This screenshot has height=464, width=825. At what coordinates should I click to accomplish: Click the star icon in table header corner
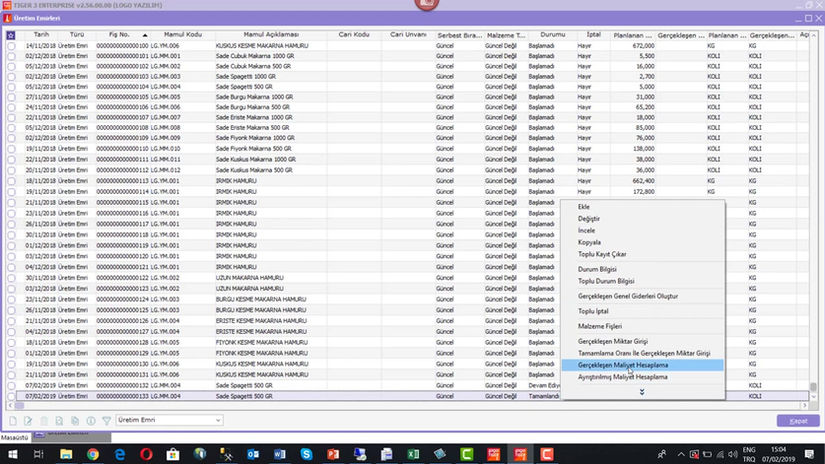tap(11, 35)
